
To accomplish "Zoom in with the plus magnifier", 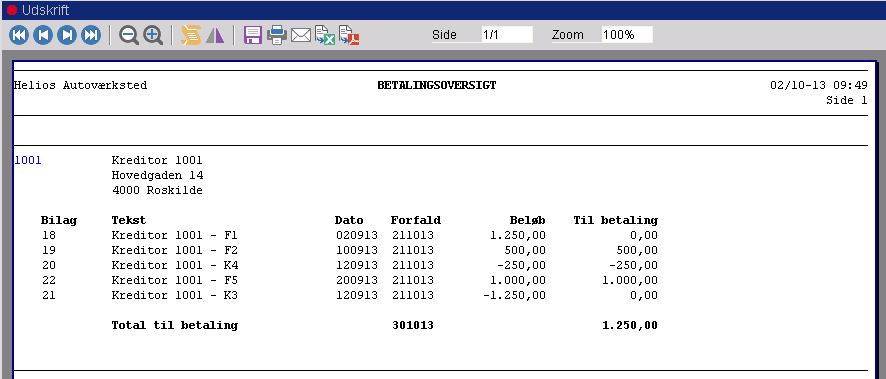I will click(153, 35).
